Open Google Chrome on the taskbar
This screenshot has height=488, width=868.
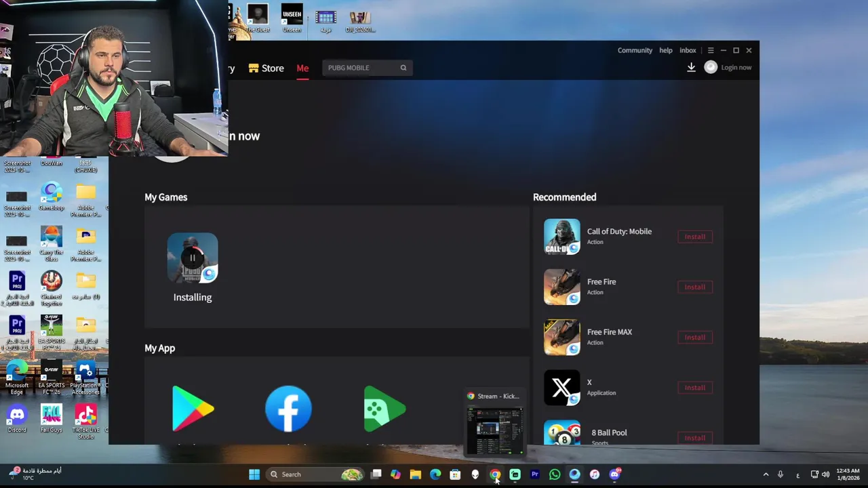pyautogui.click(x=495, y=474)
